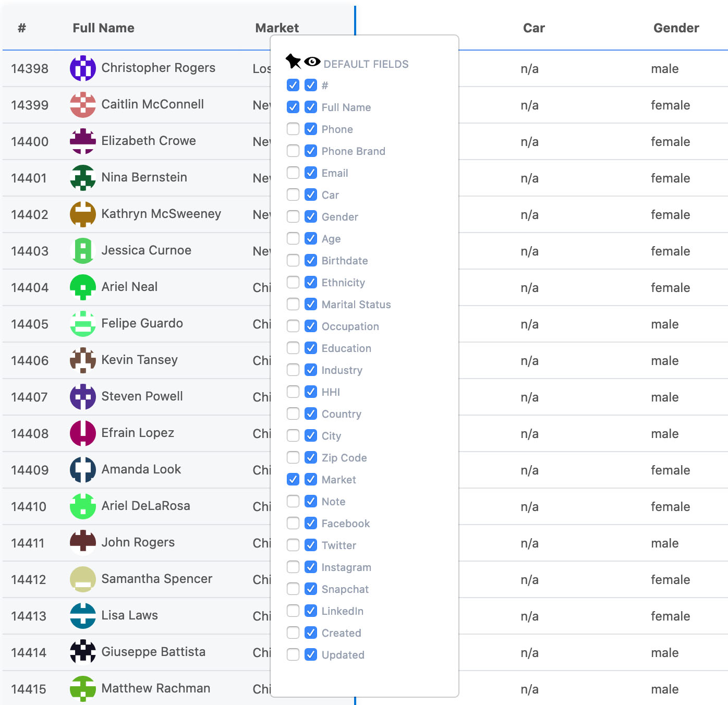
Task: Uncheck the visibility checkbox for Email
Action: [311, 173]
